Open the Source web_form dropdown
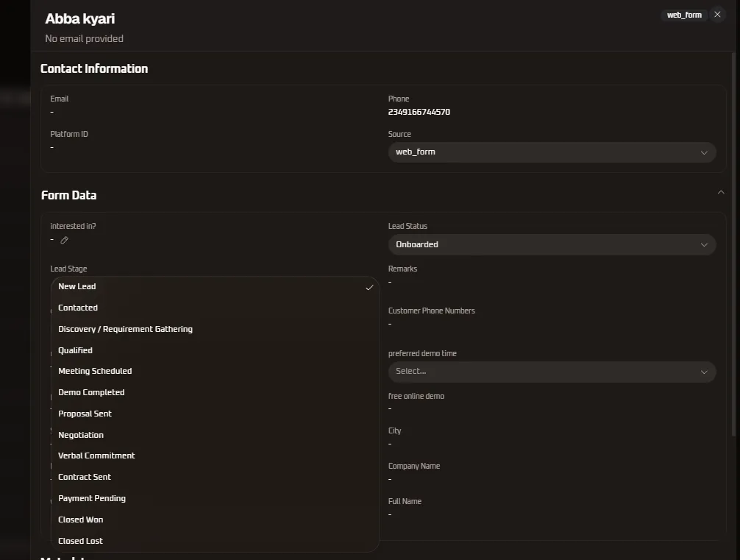Image resolution: width=740 pixels, height=560 pixels. (x=552, y=152)
